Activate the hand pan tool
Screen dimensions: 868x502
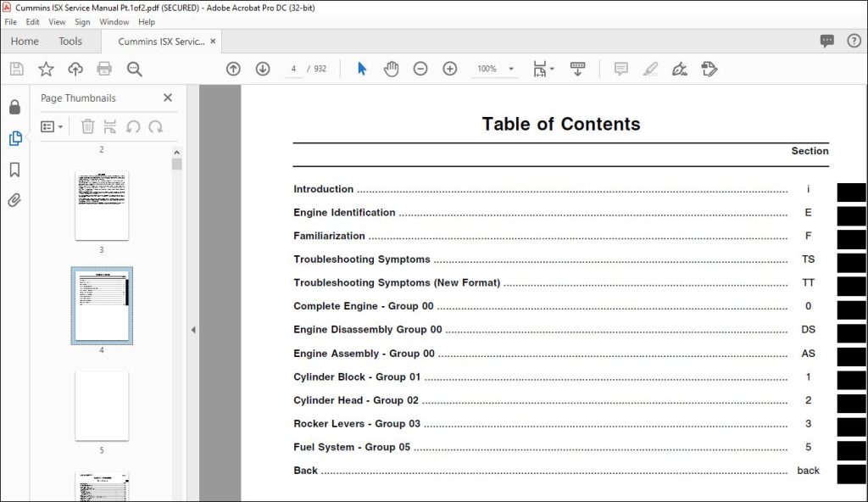[x=392, y=69]
